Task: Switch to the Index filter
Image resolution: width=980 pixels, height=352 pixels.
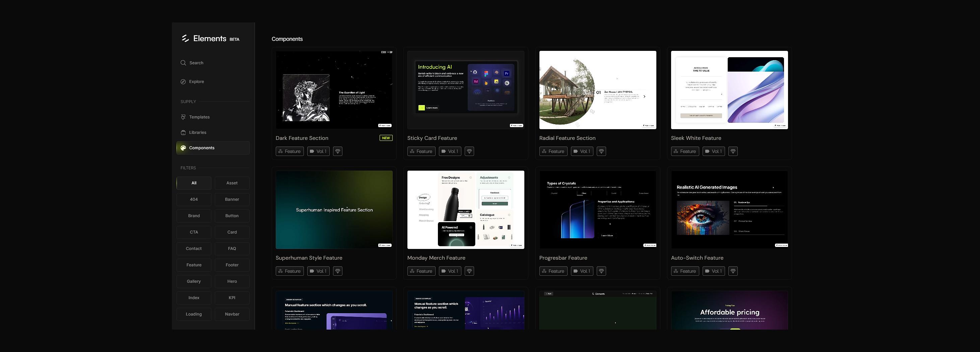Action: (194, 298)
